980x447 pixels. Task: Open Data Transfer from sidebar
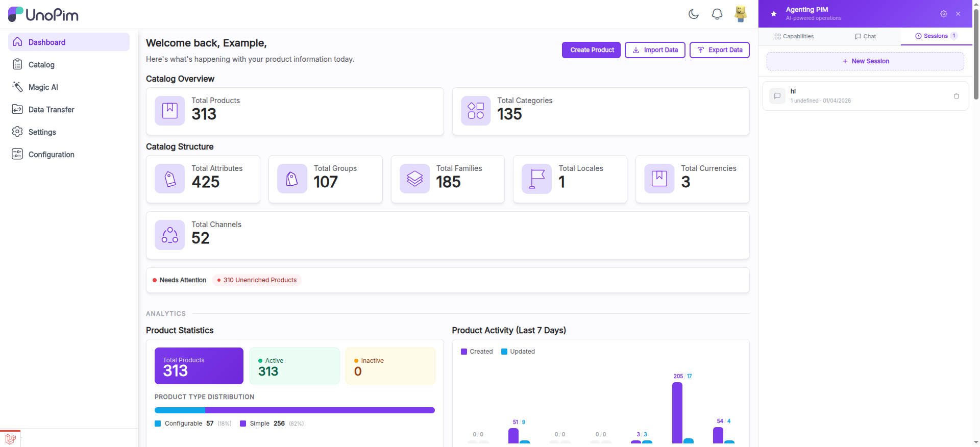(x=51, y=110)
